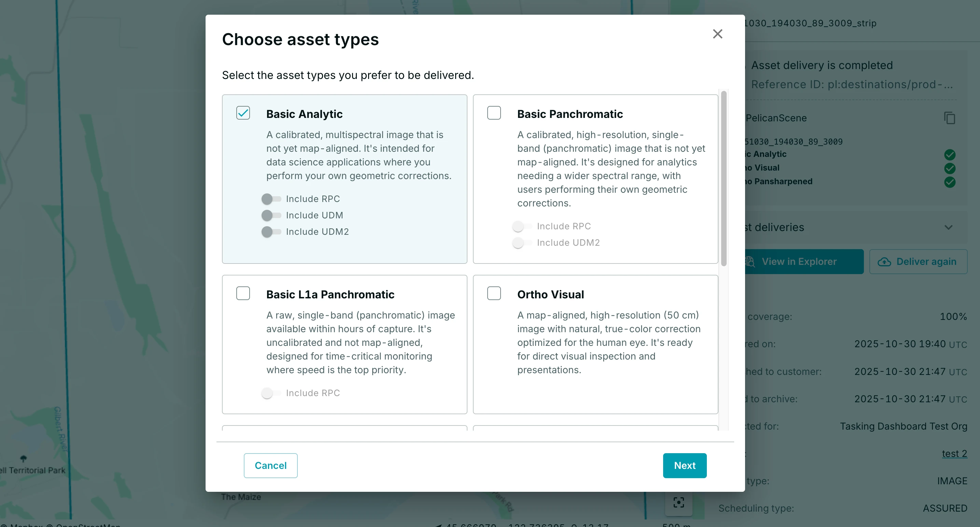Click the copy icon next to PelicanScene

[950, 118]
